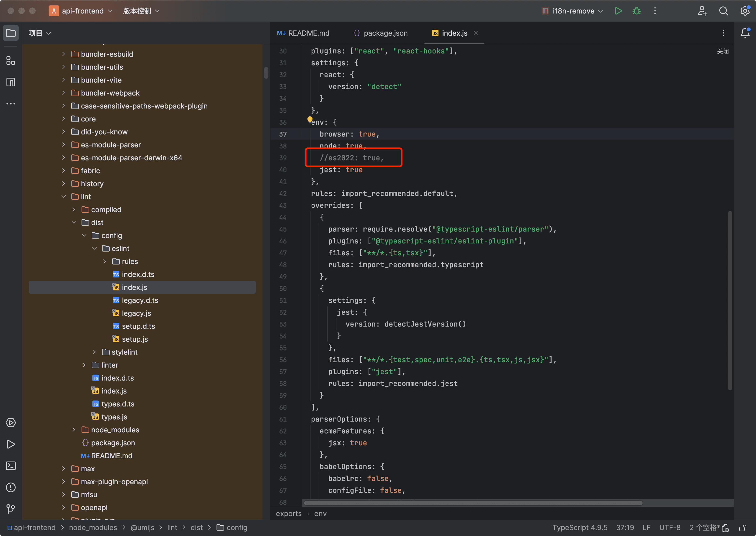The height and width of the screenshot is (536, 756).
Task: Open IDE settings gear icon
Action: pos(745,11)
